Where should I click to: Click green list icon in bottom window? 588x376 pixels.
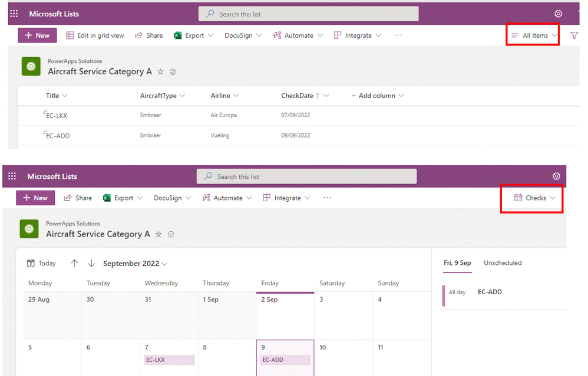point(29,229)
